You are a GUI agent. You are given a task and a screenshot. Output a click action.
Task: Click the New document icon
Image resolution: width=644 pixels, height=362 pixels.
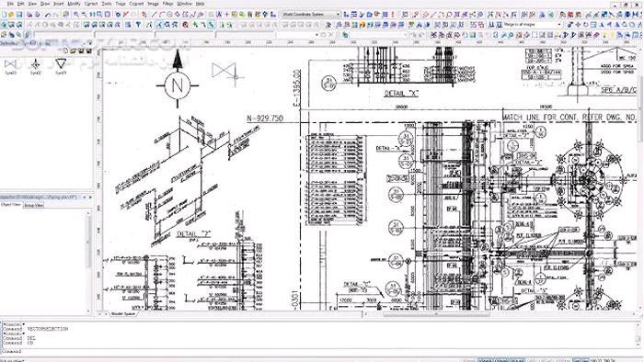pos(4,15)
